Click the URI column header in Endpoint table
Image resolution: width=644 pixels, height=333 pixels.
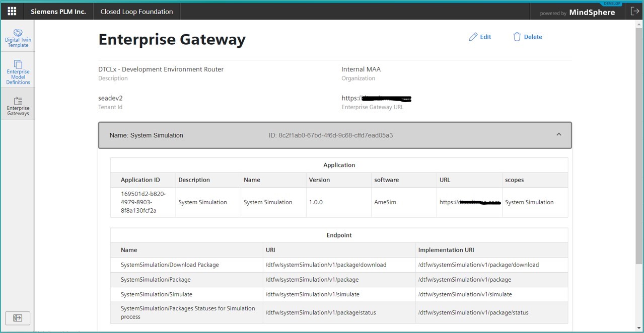pos(270,250)
